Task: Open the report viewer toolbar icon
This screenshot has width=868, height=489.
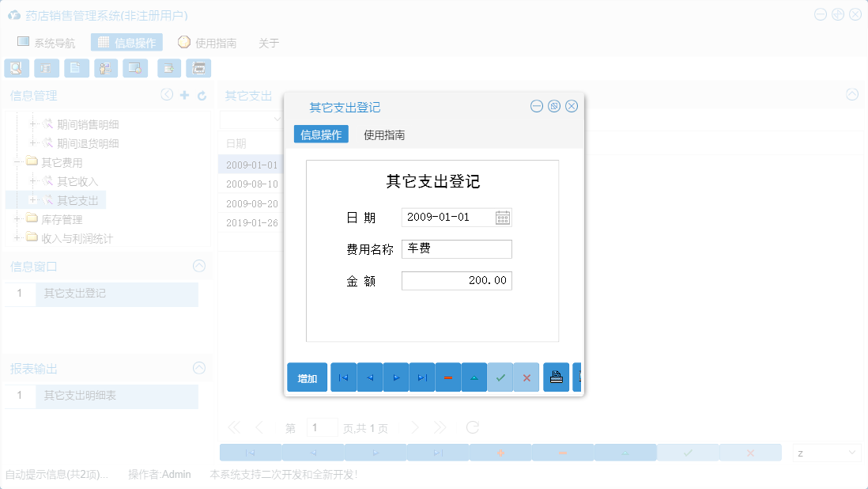Action: click(x=47, y=68)
